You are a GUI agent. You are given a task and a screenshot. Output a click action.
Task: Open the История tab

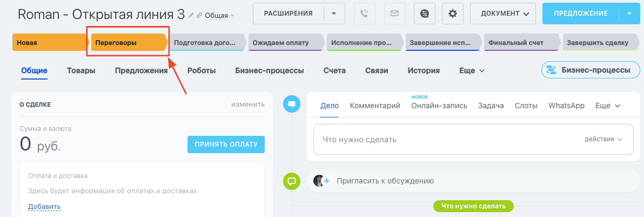(x=424, y=70)
